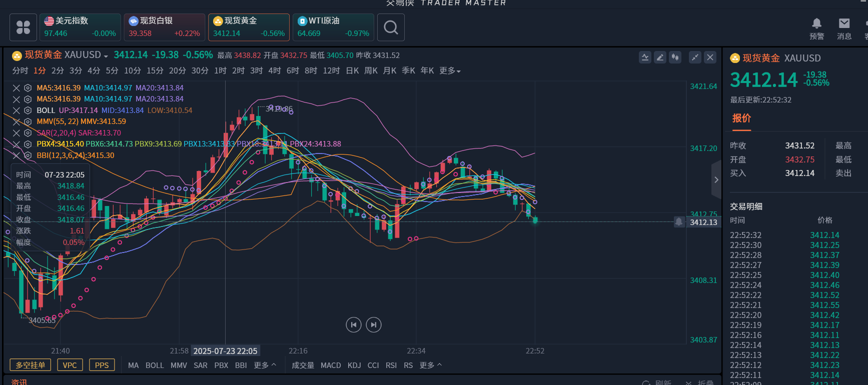Switch to 分时 timeframe
The width and height of the screenshot is (868, 385).
click(20, 71)
